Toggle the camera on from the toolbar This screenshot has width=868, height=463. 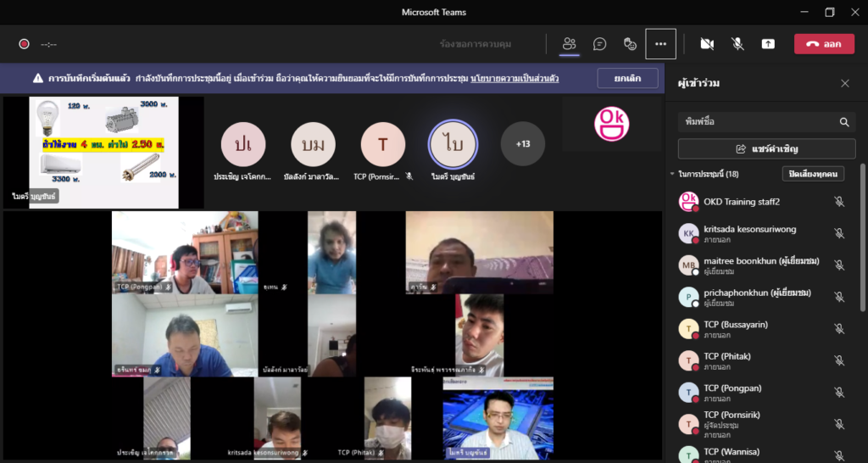click(707, 44)
